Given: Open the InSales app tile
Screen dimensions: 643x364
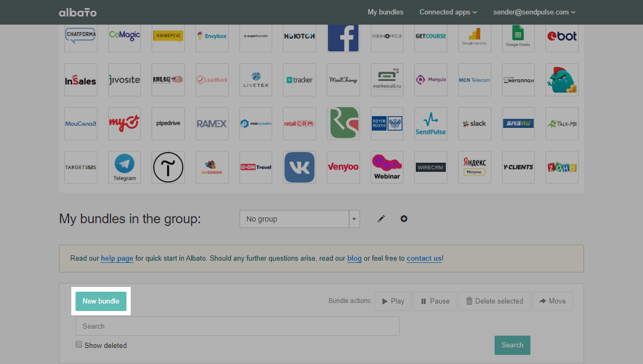Looking at the screenshot, I should tap(81, 80).
